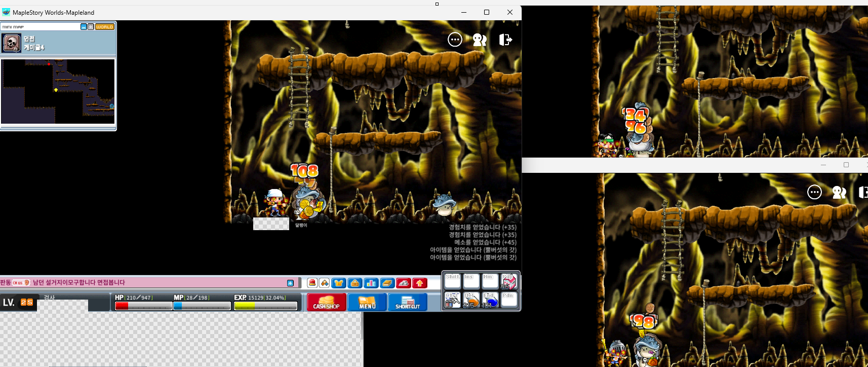Click the MENU button

point(367,302)
